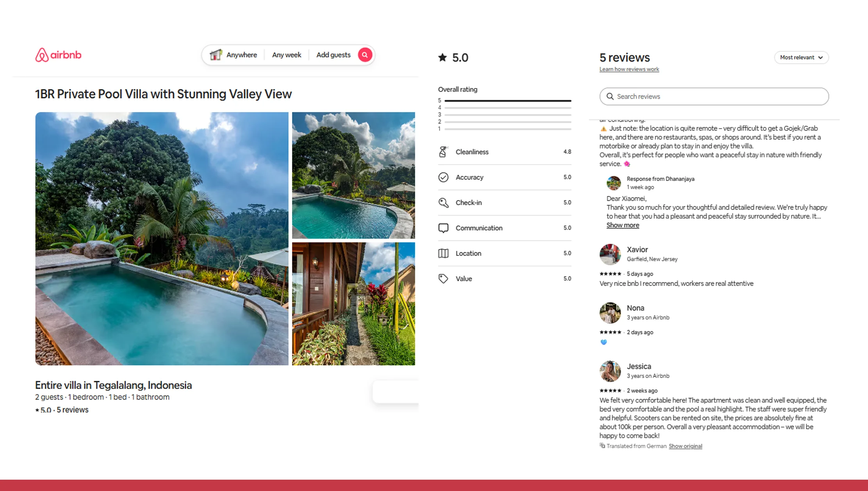
Task: Click the 5 reviews link under the title
Action: click(73, 409)
